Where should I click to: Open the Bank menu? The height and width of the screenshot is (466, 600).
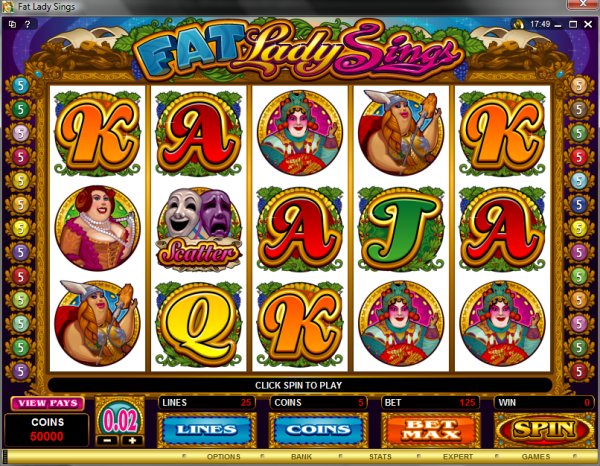[x=302, y=457]
